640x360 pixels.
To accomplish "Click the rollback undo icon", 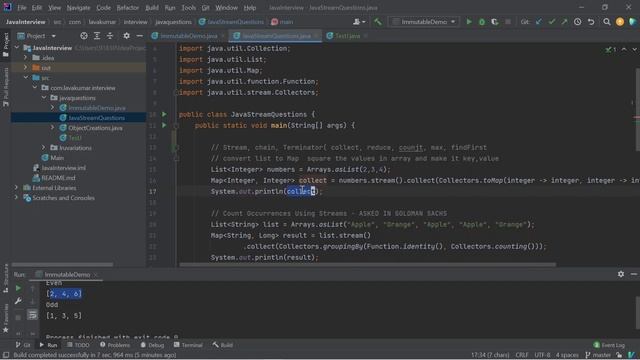I will click(591, 22).
